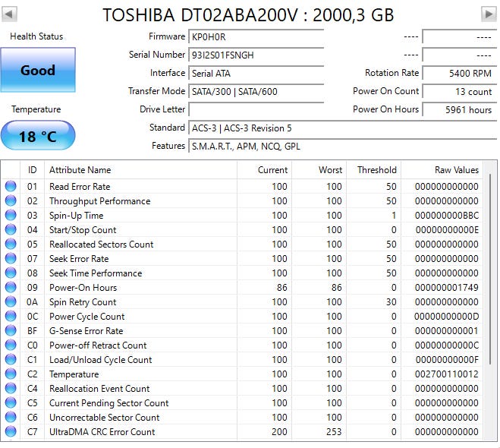Click status icon for Load/Unload Cycle Count
Image resolution: width=500 pixels, height=448 pixels.
11,359
